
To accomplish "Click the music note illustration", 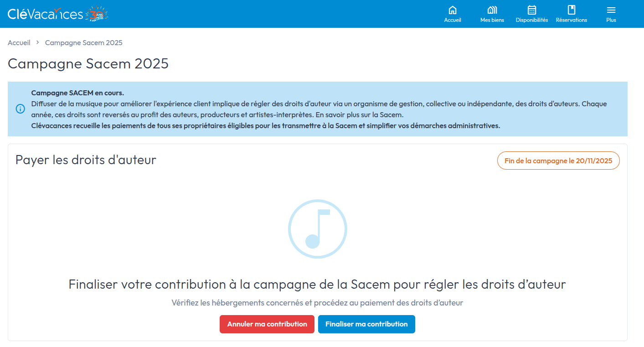I will coord(318,228).
